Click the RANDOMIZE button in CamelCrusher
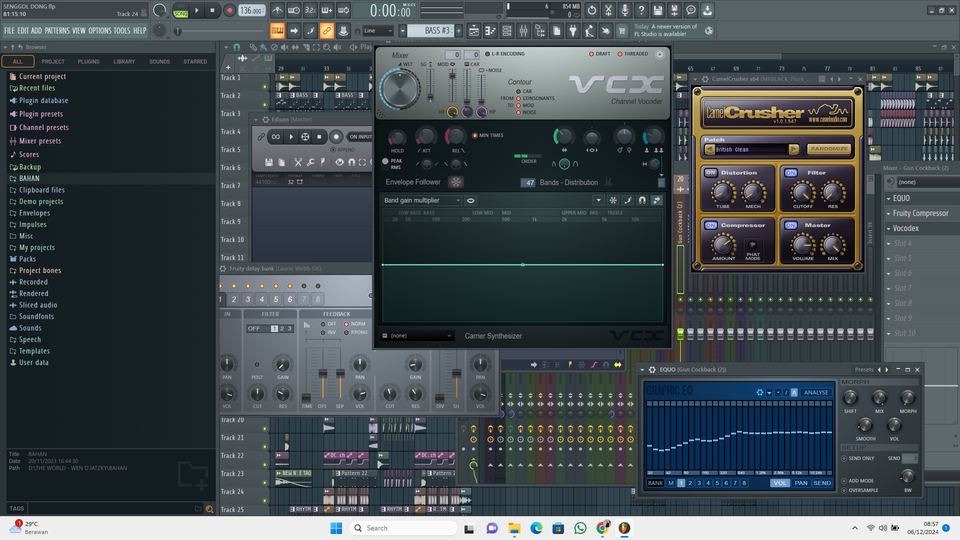960x540 pixels. [x=829, y=149]
